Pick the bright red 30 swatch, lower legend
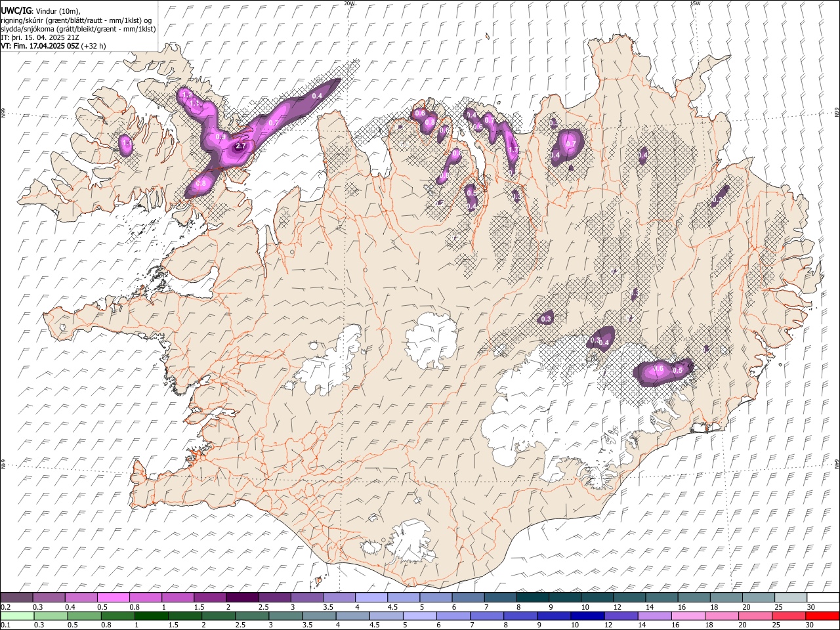The height and width of the screenshot is (630, 840). point(822,616)
